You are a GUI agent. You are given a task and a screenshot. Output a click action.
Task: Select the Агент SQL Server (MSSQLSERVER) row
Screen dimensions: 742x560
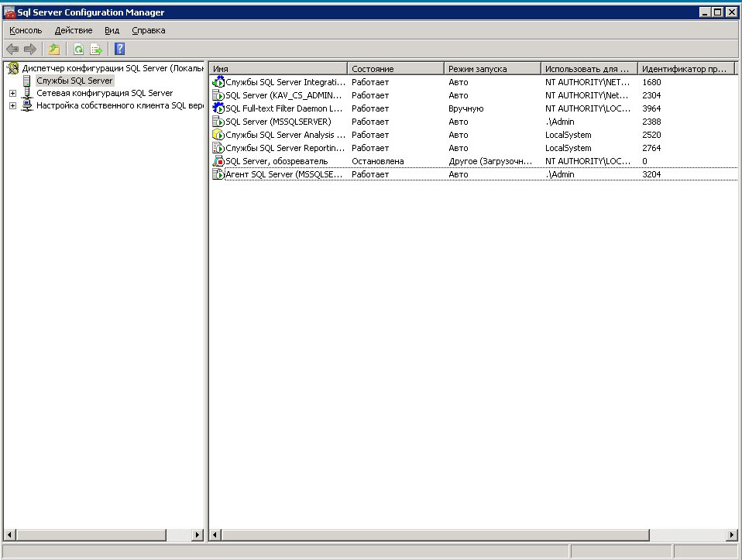[283, 174]
